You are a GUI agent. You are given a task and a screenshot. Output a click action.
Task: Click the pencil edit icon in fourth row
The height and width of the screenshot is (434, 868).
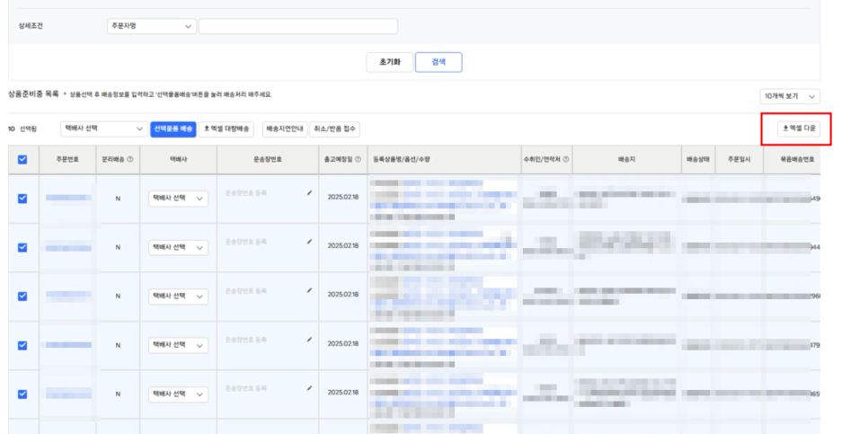tap(309, 340)
